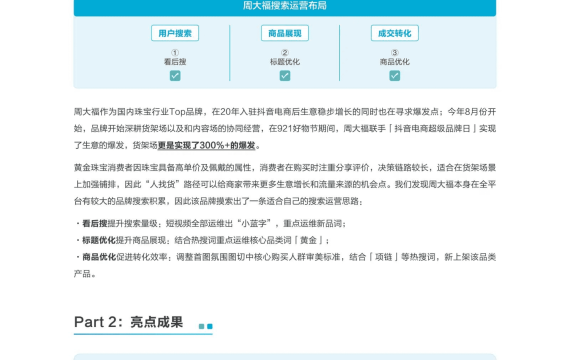The height and width of the screenshot is (360, 570).
Task: Click the 用户搜索 label box
Action: 175,33
